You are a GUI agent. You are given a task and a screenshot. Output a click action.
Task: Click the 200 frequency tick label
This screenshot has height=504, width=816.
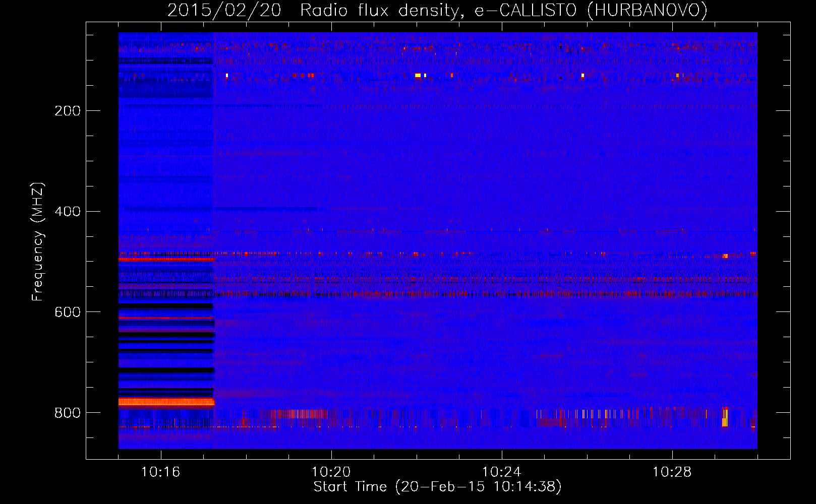click(x=67, y=111)
